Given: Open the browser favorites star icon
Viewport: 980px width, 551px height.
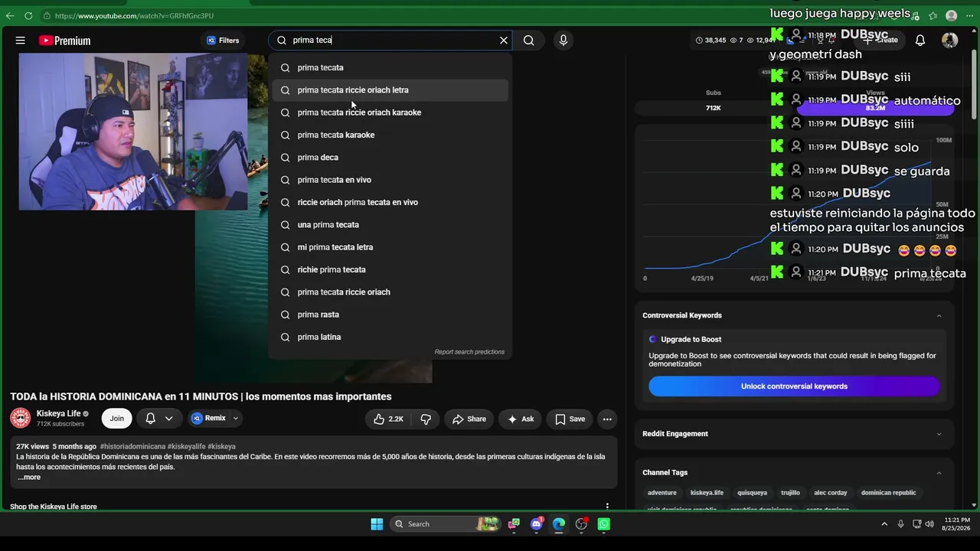Looking at the screenshot, I should pos(933,15).
